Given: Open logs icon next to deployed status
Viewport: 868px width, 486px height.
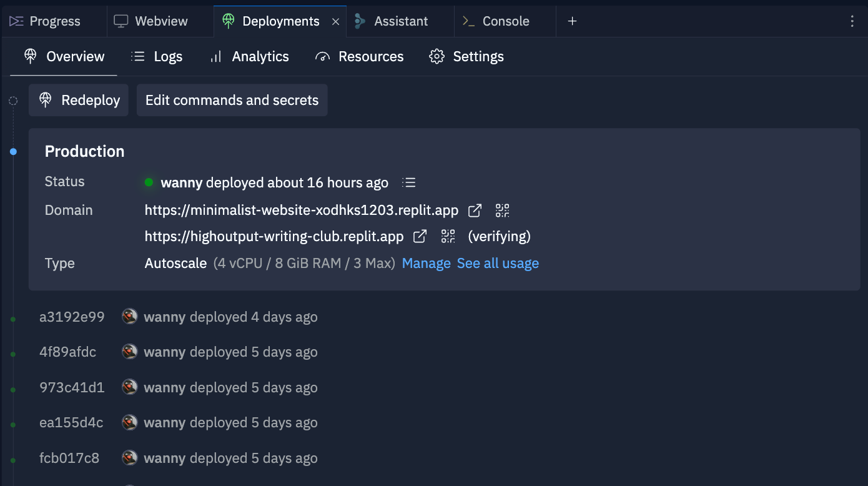Looking at the screenshot, I should (409, 182).
